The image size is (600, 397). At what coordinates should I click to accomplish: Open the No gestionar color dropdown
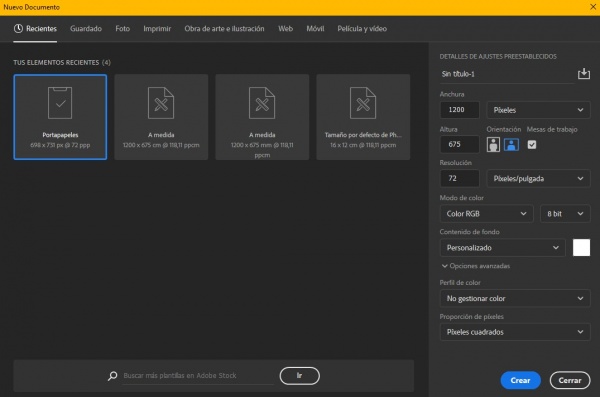point(515,298)
